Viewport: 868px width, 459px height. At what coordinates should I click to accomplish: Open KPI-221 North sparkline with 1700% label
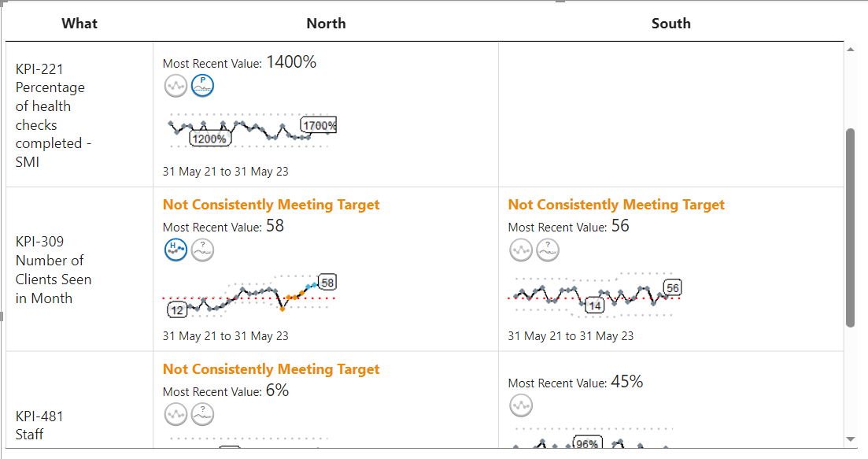point(252,131)
